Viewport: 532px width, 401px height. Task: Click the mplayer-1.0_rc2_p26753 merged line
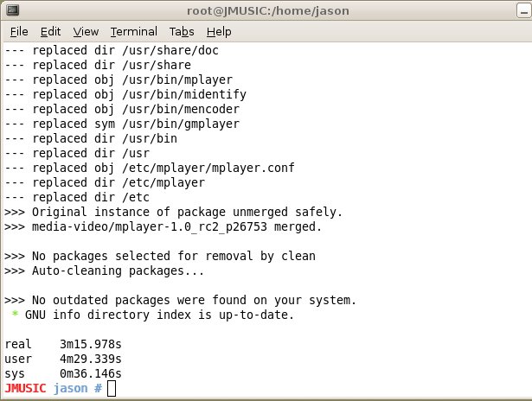tap(163, 226)
